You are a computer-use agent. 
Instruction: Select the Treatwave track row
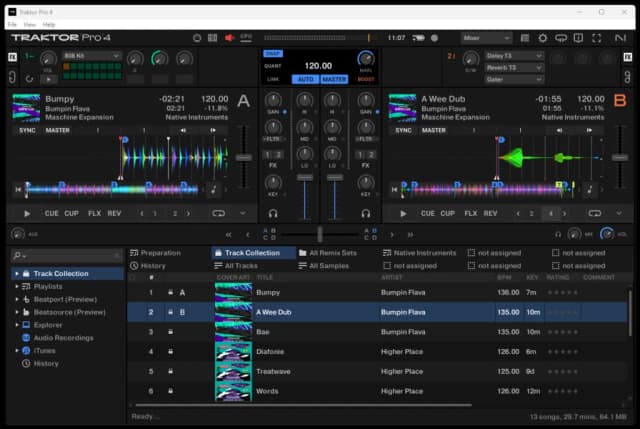click(377, 371)
